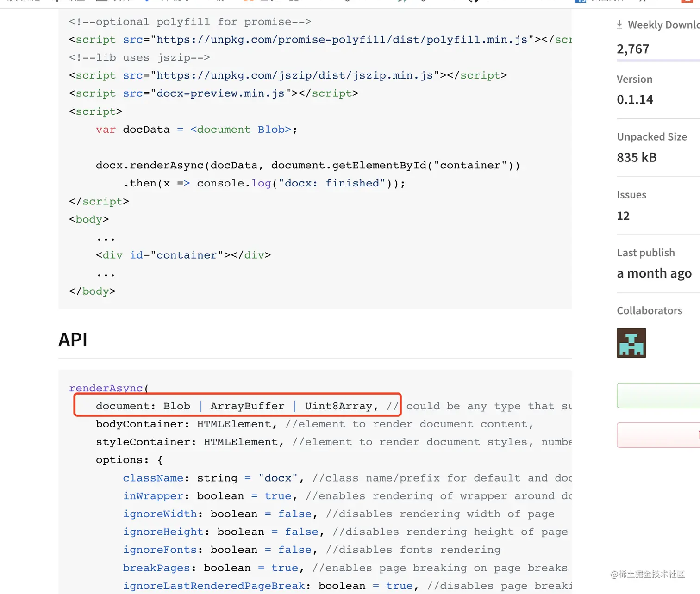Click the promise-polyfill unpkg URL in the code
Image resolution: width=700 pixels, height=594 pixels.
342,40
